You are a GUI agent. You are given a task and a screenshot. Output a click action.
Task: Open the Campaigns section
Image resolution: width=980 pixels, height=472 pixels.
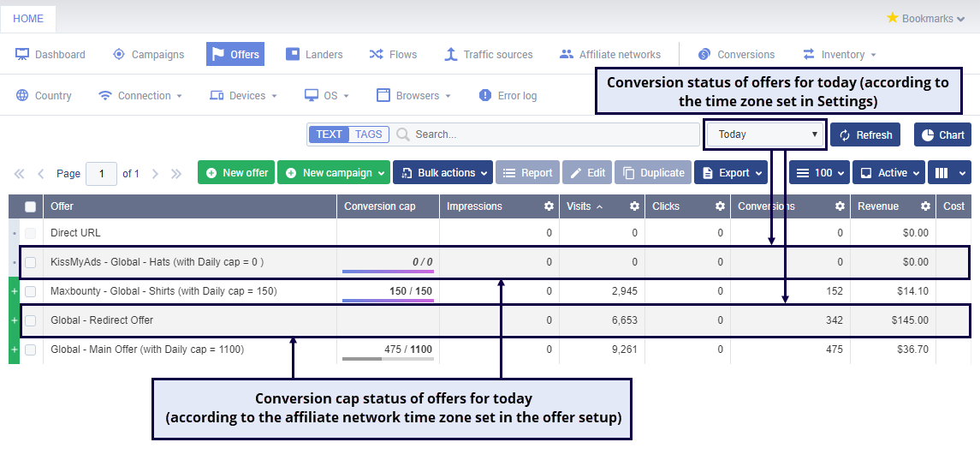click(x=148, y=54)
